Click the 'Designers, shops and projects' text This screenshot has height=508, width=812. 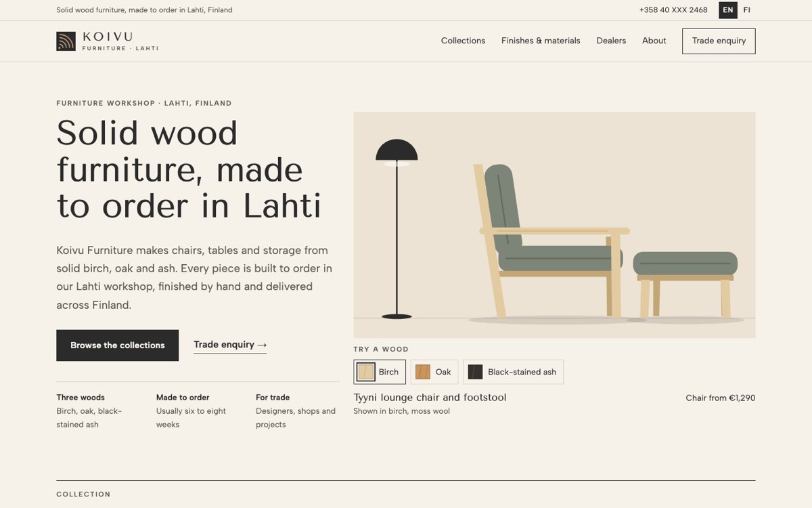point(296,418)
